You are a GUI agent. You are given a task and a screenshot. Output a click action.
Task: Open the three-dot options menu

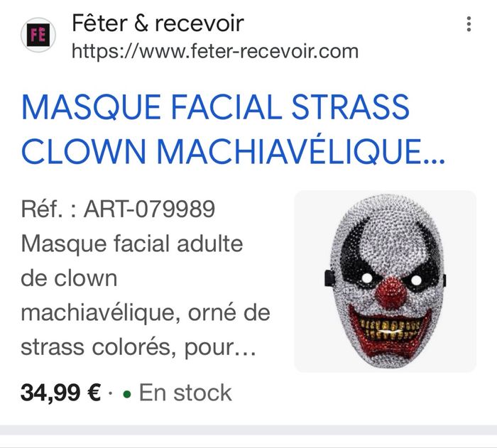point(469,24)
